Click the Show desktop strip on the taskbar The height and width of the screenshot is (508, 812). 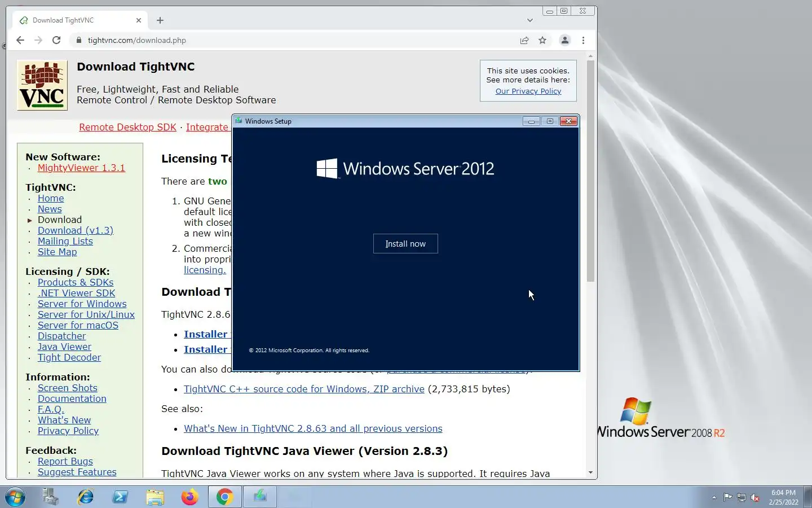[x=808, y=497]
